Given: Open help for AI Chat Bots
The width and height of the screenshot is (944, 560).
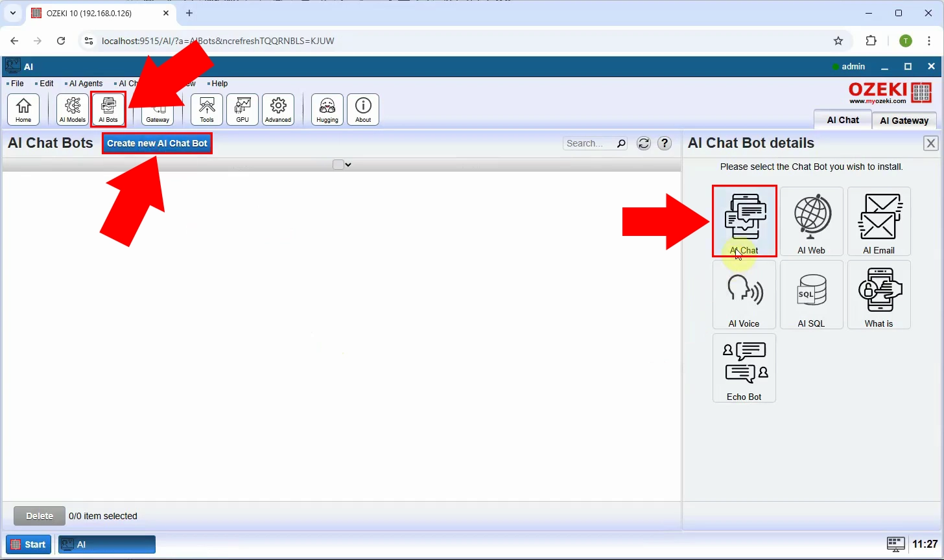Looking at the screenshot, I should [665, 143].
